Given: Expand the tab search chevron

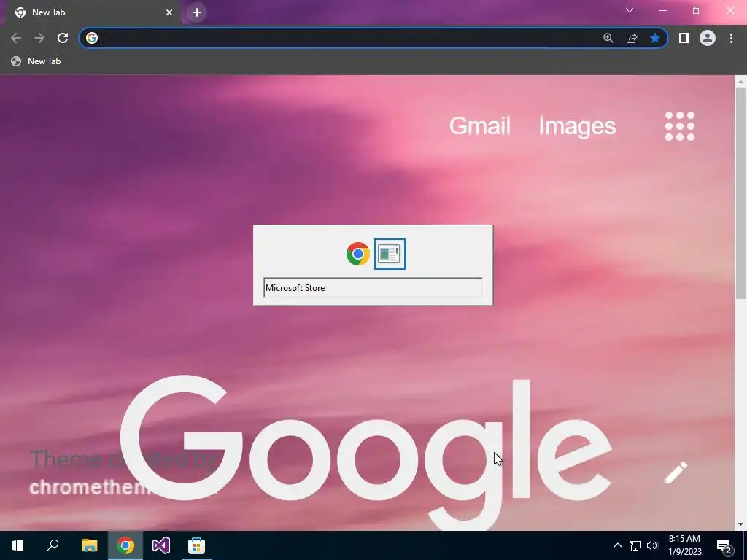Looking at the screenshot, I should [630, 10].
